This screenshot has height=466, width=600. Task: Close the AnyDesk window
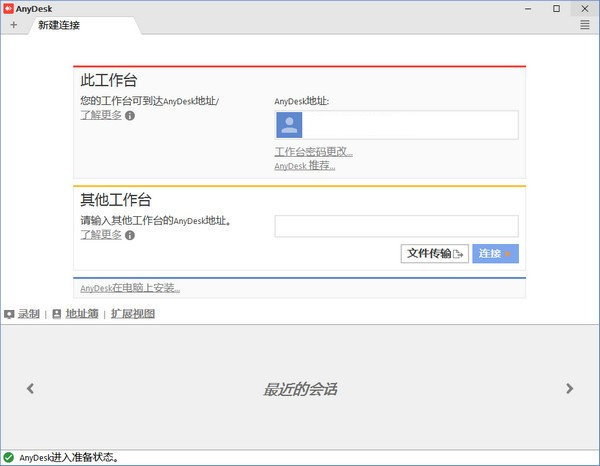pyautogui.click(x=585, y=9)
